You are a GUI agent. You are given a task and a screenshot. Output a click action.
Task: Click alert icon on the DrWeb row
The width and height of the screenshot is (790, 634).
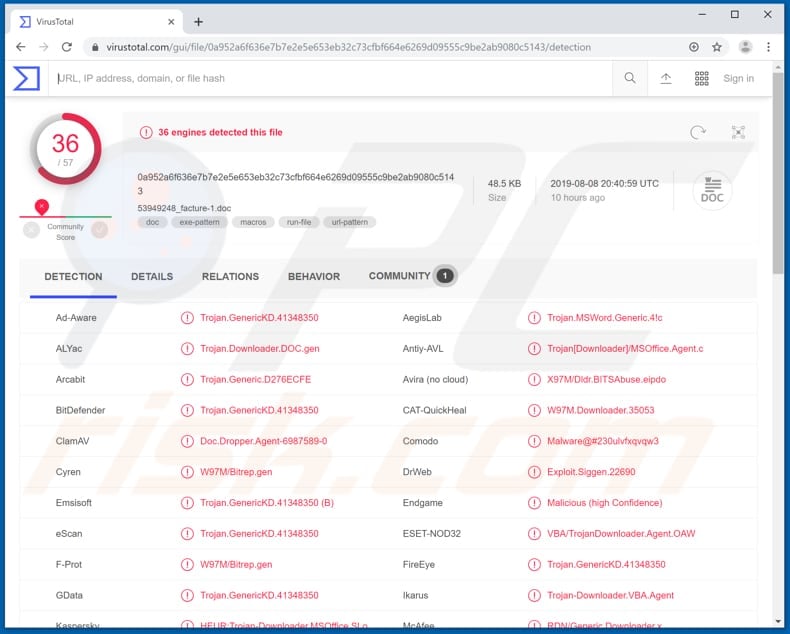535,472
